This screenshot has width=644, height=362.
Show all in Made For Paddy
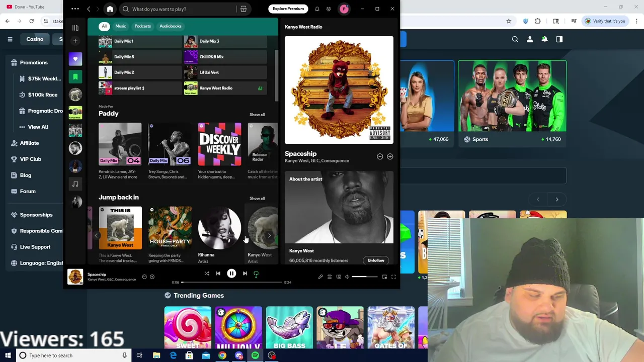click(257, 115)
